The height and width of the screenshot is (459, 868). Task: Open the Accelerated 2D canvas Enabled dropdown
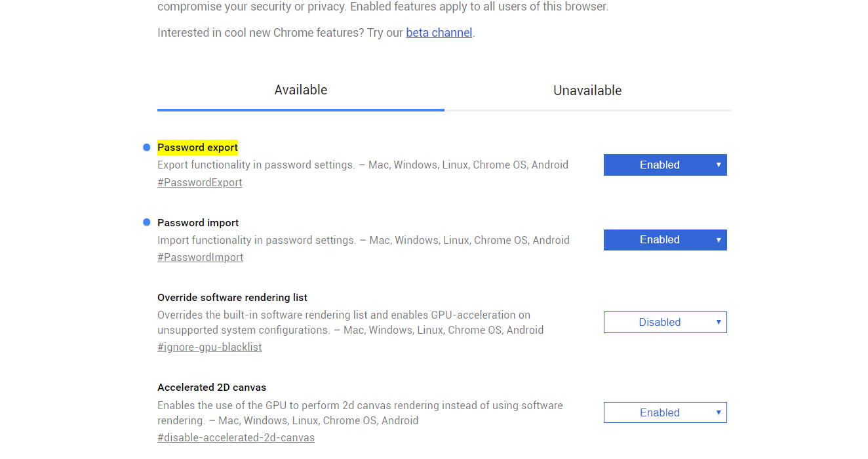(x=665, y=412)
